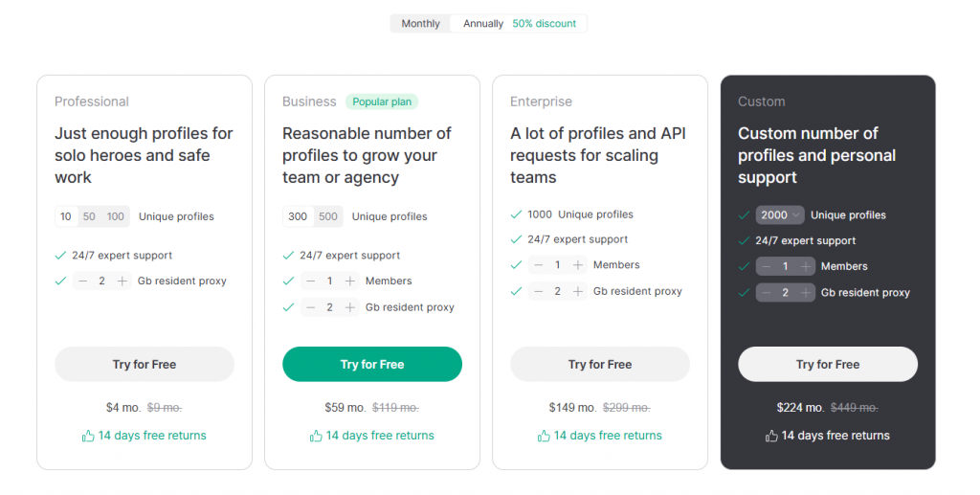Select 50 unique profiles in Professional plan
This screenshot has height=495, width=980.
tap(89, 216)
